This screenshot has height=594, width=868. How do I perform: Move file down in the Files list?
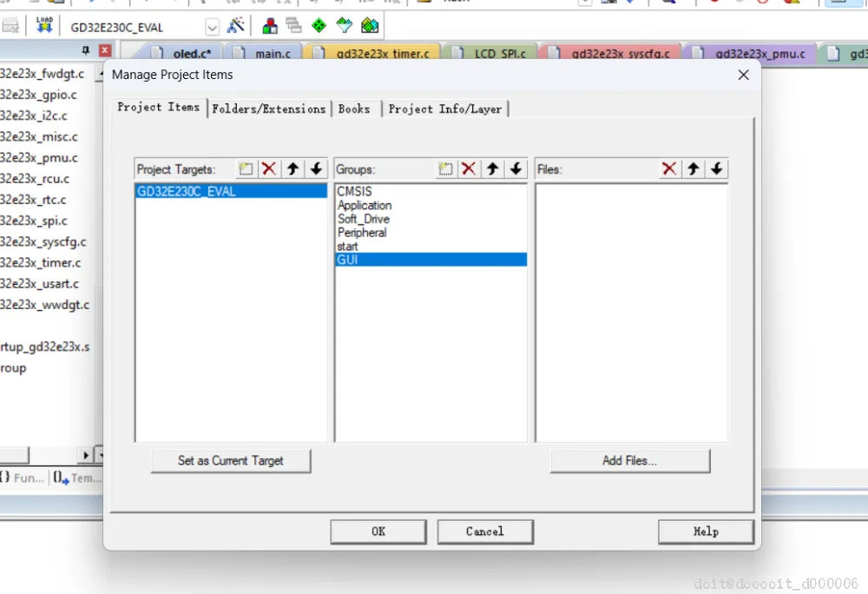(x=716, y=168)
